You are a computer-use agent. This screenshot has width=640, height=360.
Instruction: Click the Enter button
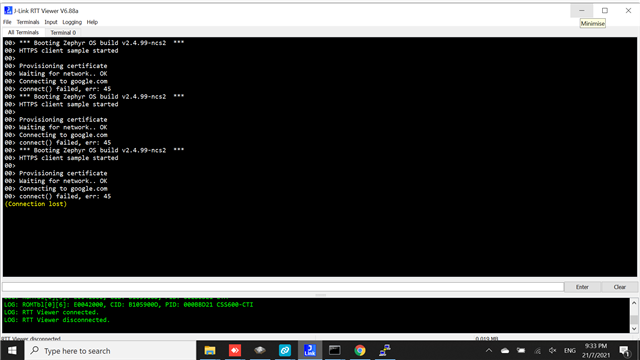(582, 287)
